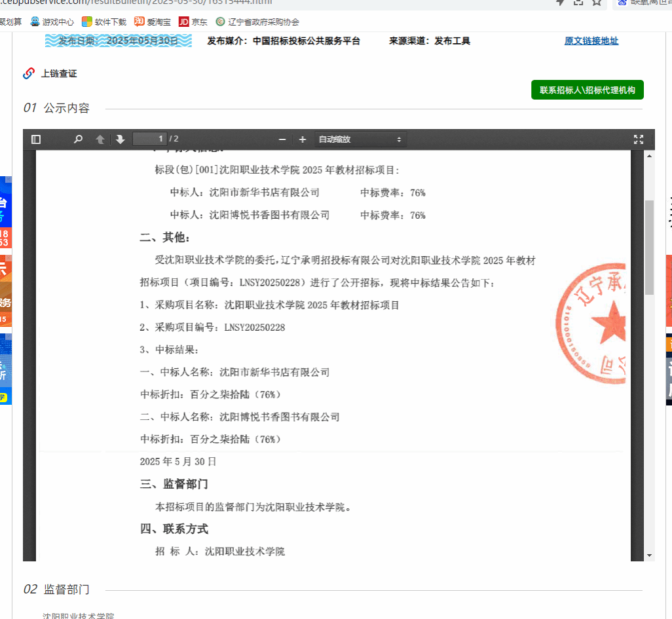Open the PDF find magnifier icon
672x619 pixels.
coord(78,140)
